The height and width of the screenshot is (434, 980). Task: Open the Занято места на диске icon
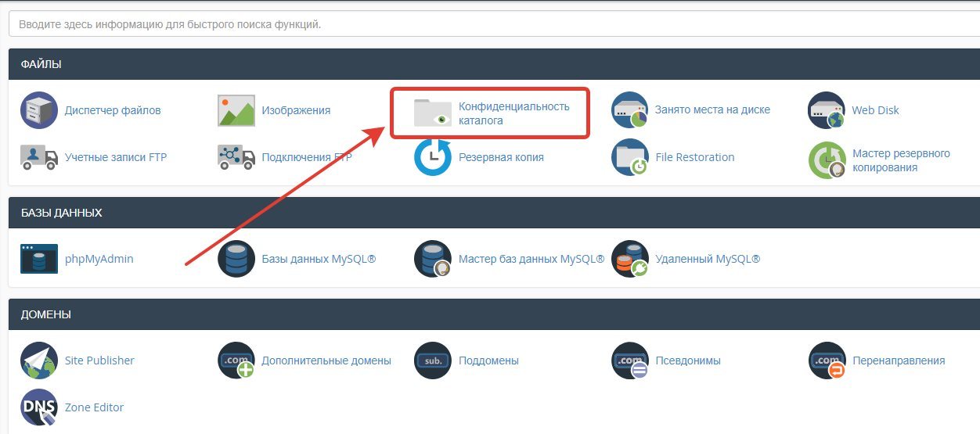[x=630, y=110]
